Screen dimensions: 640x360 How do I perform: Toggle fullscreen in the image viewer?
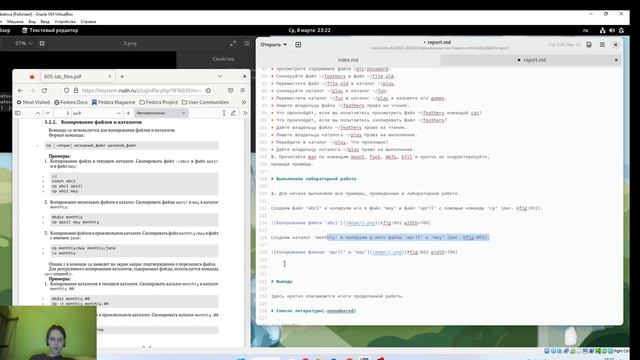click(233, 43)
